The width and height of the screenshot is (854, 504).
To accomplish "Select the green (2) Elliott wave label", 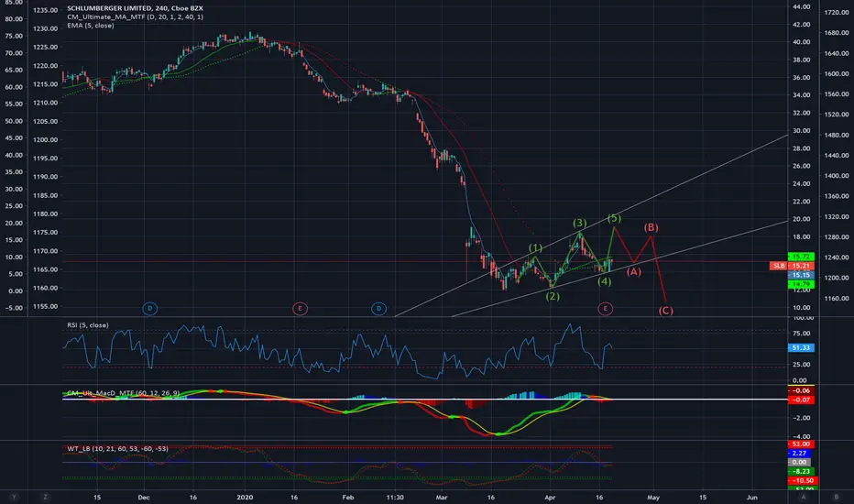I will pyautogui.click(x=553, y=296).
